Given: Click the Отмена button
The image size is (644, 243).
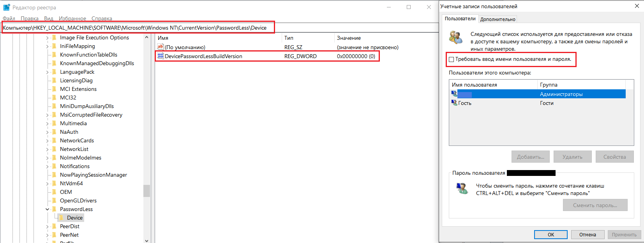Looking at the screenshot, I should click(588, 234).
